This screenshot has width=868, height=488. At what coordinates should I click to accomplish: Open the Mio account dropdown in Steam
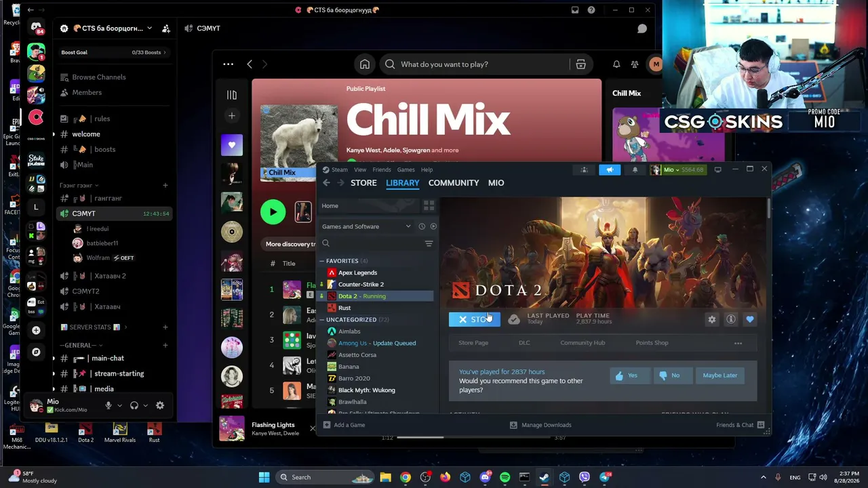pyautogui.click(x=678, y=169)
